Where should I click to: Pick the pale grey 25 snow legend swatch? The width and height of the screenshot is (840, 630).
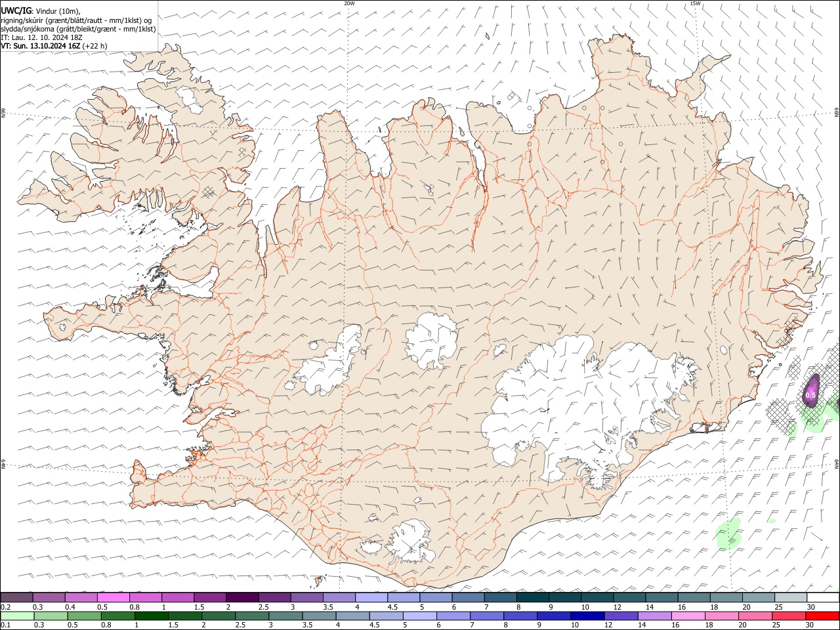coord(790,597)
